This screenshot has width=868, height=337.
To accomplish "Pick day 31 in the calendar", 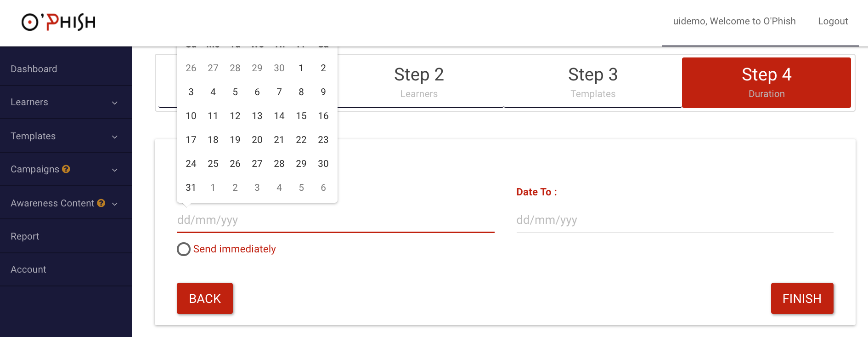I will coord(191,188).
